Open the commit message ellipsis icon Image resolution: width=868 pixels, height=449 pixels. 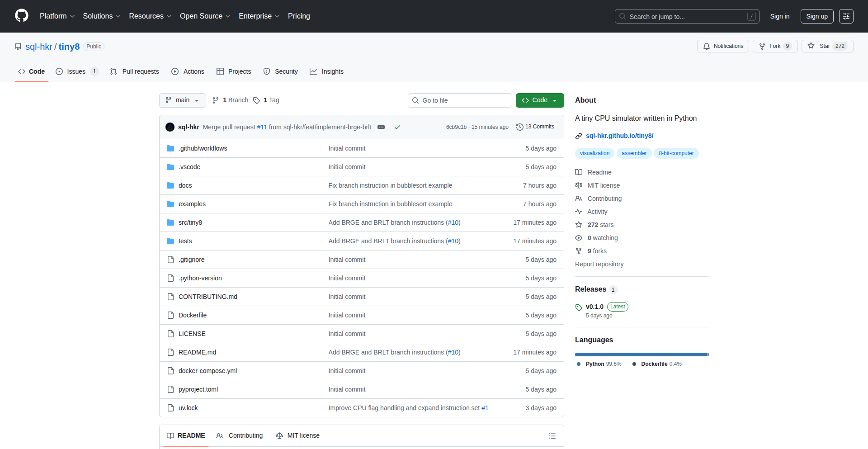381,127
